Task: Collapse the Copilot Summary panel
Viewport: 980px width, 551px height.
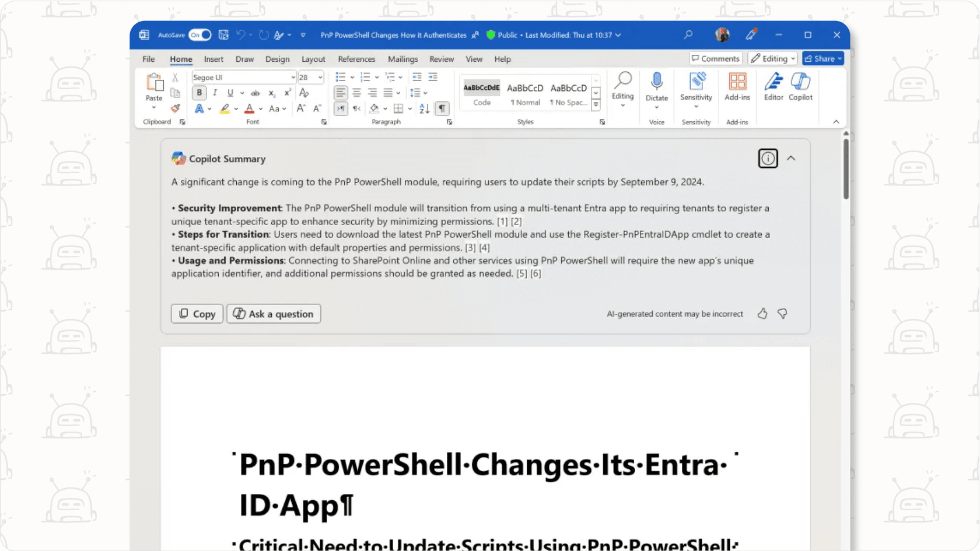Action: point(791,159)
